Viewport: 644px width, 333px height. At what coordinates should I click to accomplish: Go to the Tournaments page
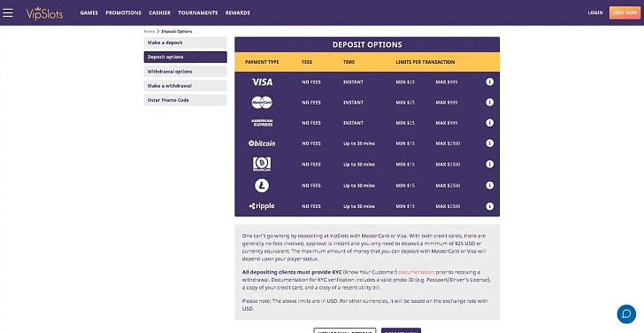coord(198,12)
